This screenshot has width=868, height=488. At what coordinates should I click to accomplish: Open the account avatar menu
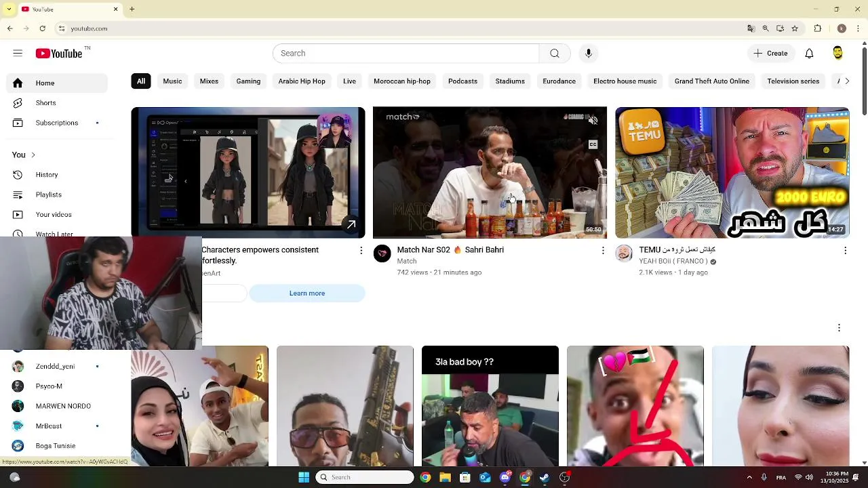click(837, 54)
